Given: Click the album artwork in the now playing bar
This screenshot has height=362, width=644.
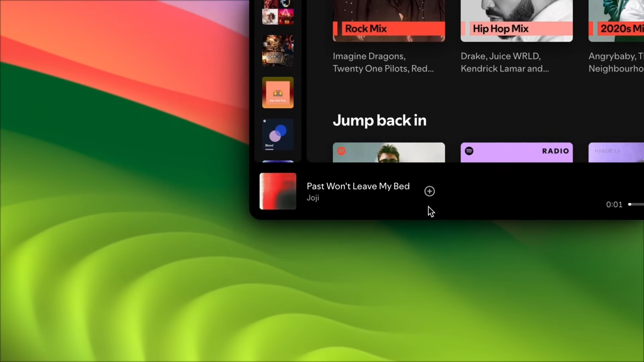Looking at the screenshot, I should 278,191.
